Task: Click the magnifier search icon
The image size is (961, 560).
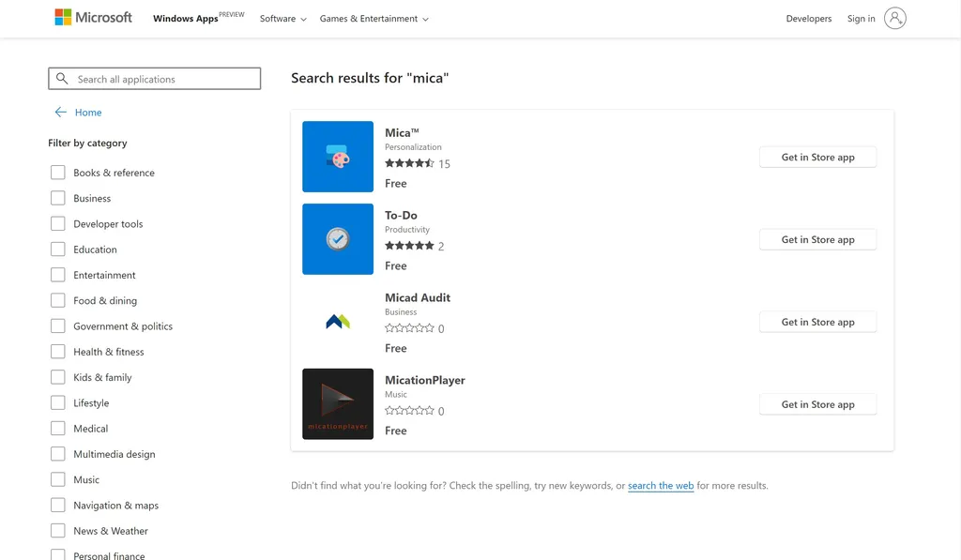Action: tap(62, 79)
